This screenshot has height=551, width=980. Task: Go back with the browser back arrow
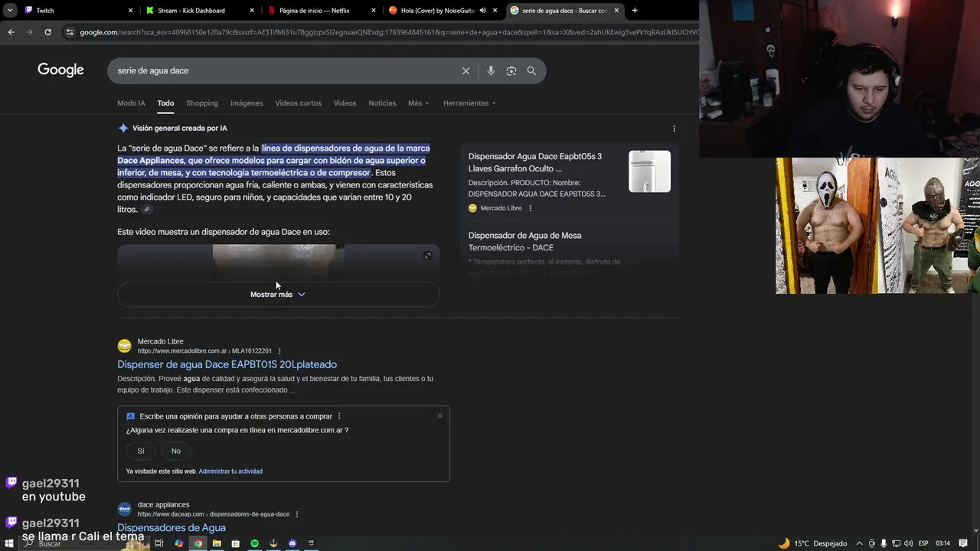point(11,32)
